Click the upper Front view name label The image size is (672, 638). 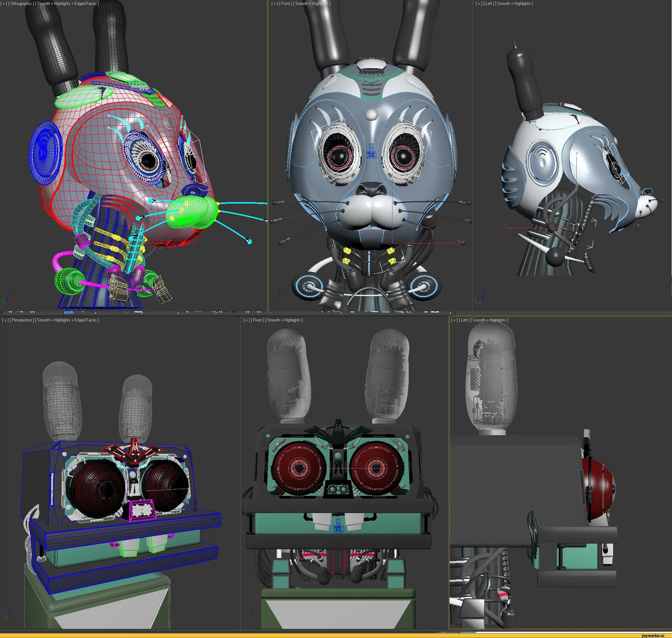click(285, 4)
